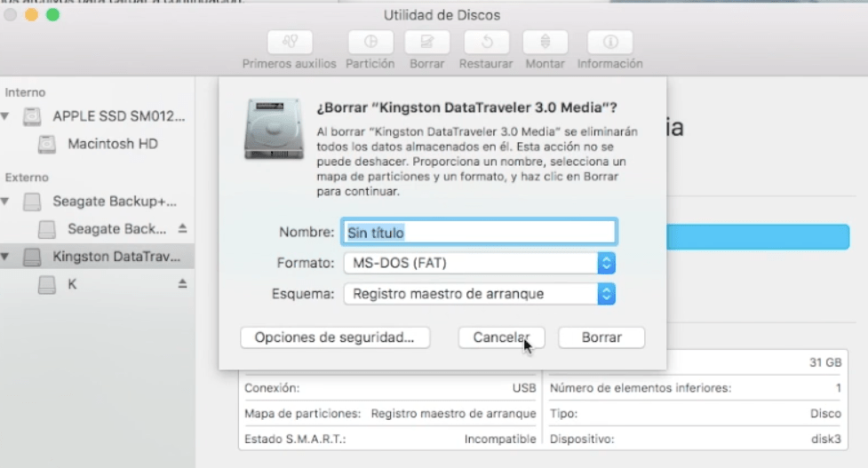Open the Información toolbar icon
This screenshot has width=868, height=468.
coord(609,43)
